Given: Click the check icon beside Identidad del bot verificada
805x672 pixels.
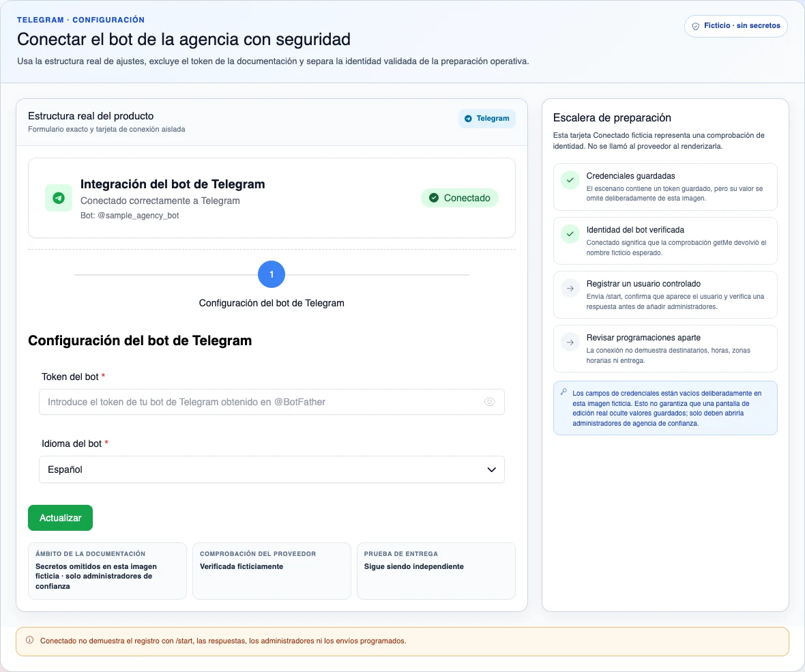Looking at the screenshot, I should [x=570, y=234].
